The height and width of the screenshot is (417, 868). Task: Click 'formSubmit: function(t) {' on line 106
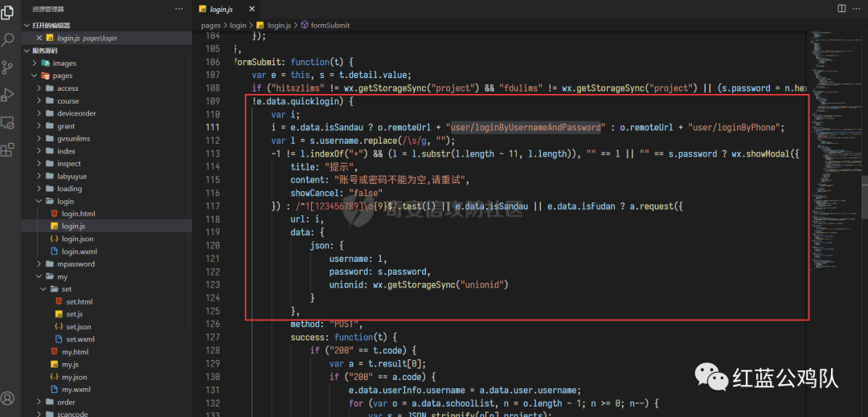294,61
